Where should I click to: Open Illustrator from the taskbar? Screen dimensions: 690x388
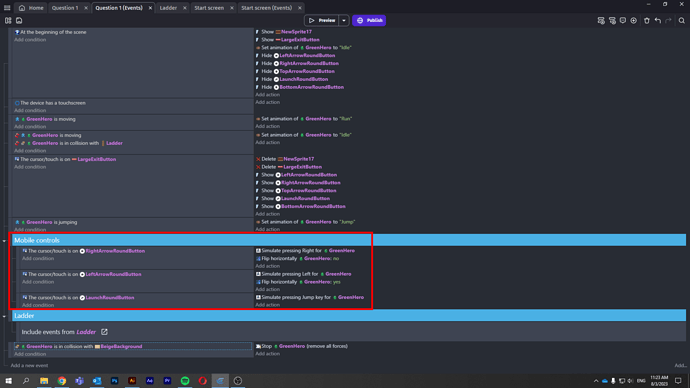[x=132, y=381]
